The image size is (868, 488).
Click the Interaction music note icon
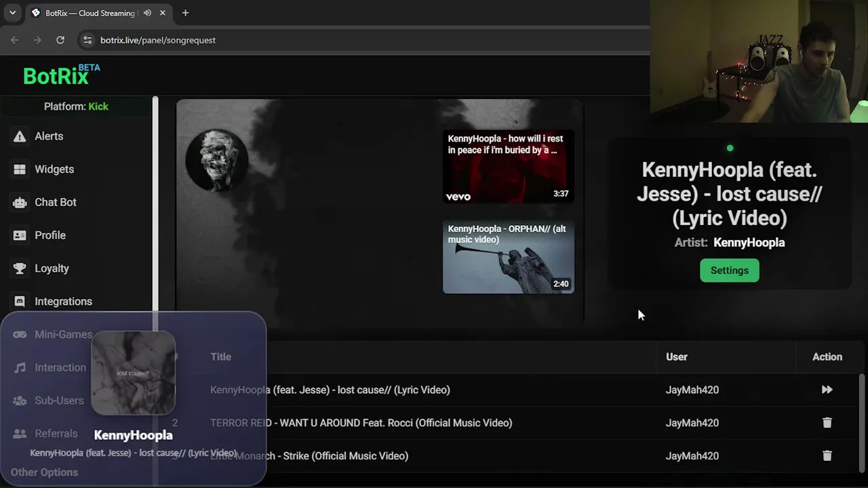click(20, 367)
